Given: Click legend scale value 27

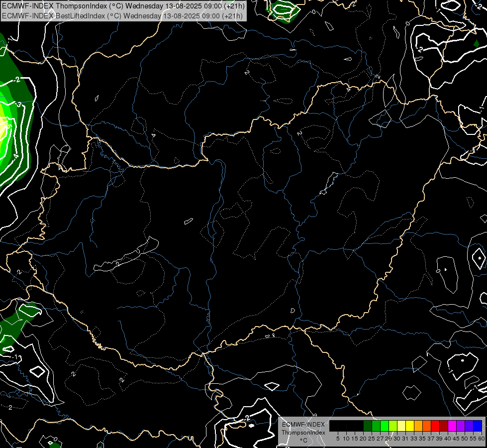Looking at the screenshot, I should 380,439.
